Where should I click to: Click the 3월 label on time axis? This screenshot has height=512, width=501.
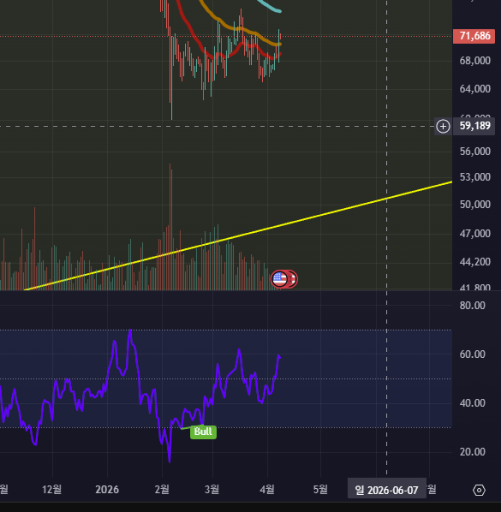point(212,489)
